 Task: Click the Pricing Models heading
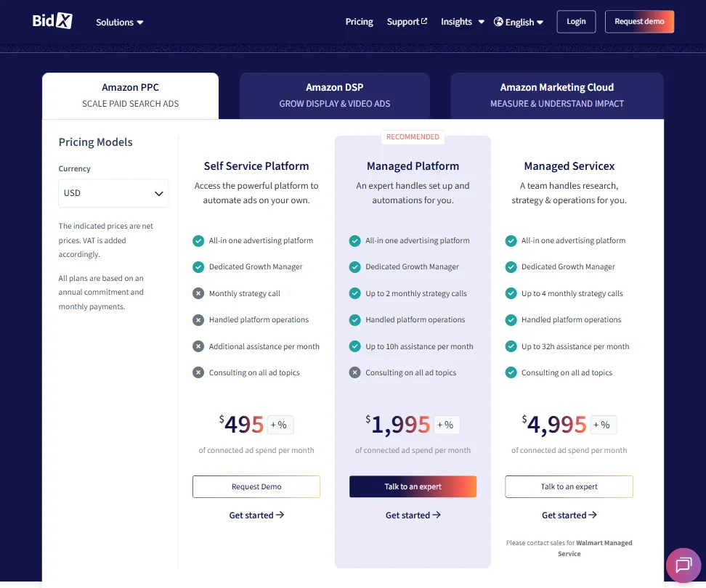[95, 142]
